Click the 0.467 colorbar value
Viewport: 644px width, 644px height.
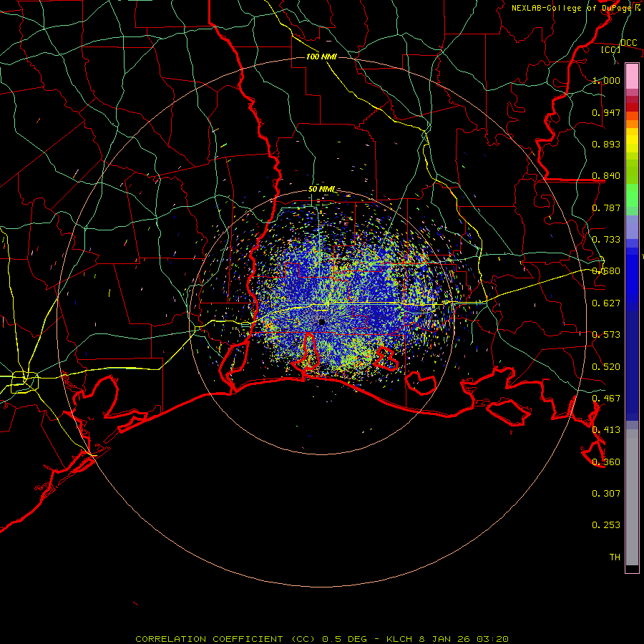pyautogui.click(x=606, y=399)
